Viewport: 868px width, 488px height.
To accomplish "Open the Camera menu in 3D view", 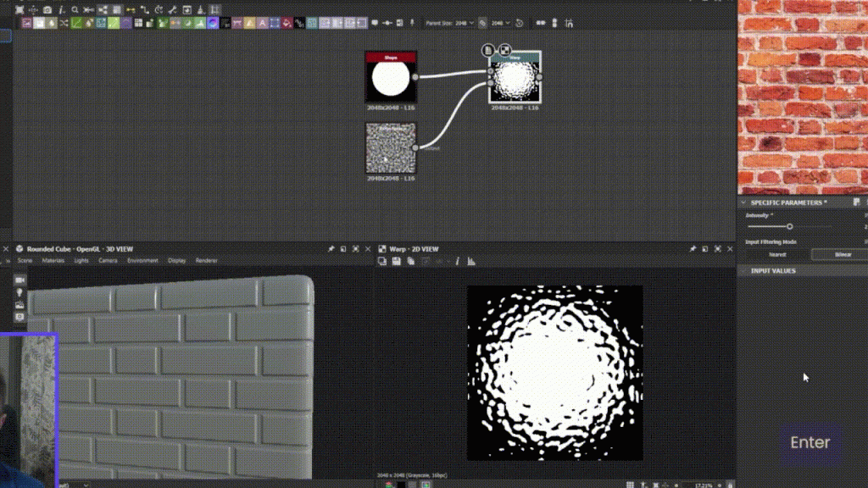I will (x=108, y=261).
